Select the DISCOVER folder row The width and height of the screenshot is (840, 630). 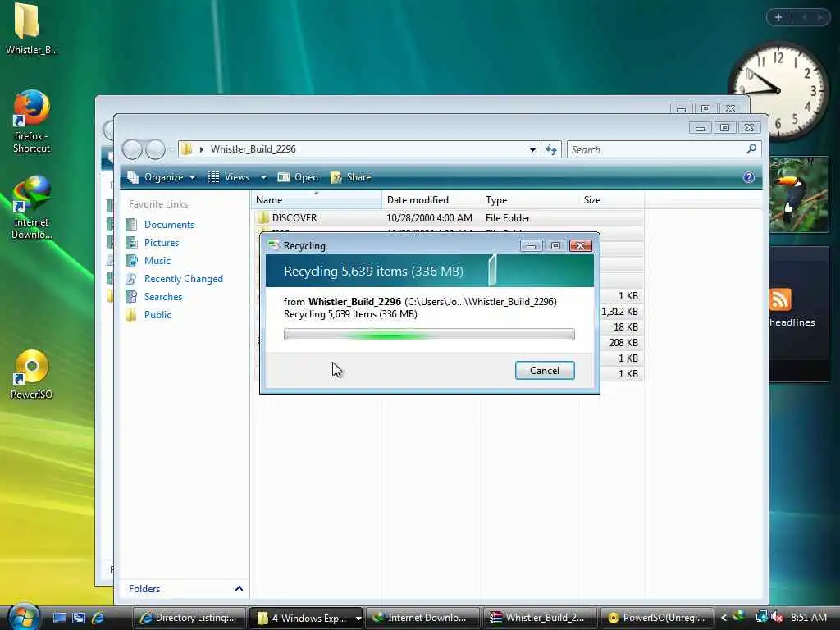coord(449,218)
